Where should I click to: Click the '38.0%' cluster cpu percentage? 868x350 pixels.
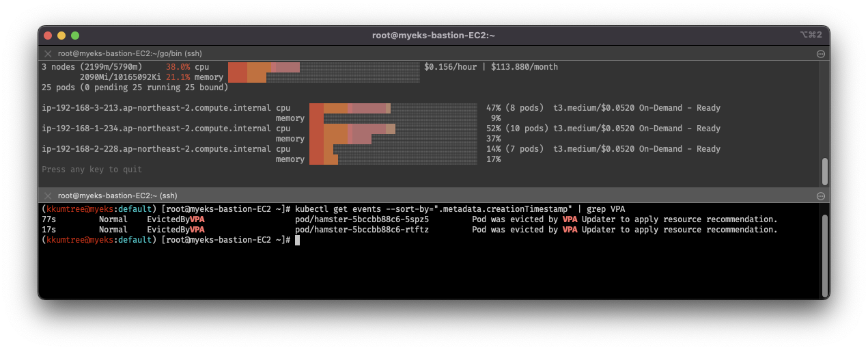coord(178,67)
